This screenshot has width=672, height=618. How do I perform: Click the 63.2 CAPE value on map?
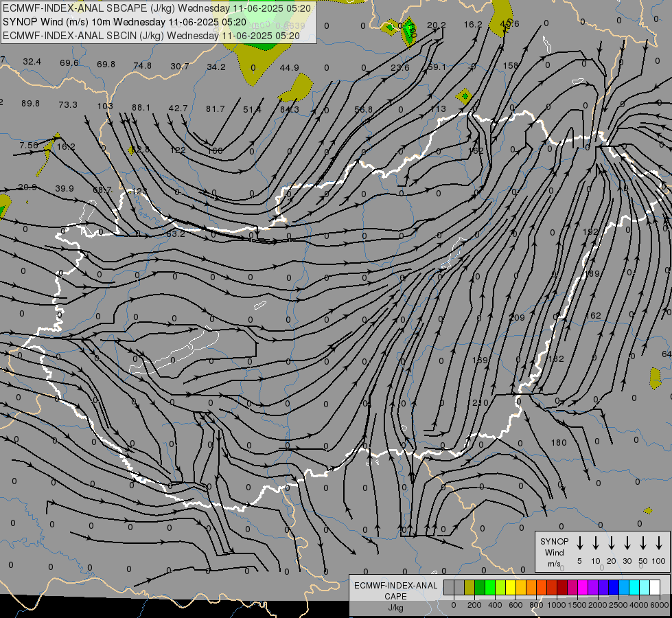coord(176,233)
